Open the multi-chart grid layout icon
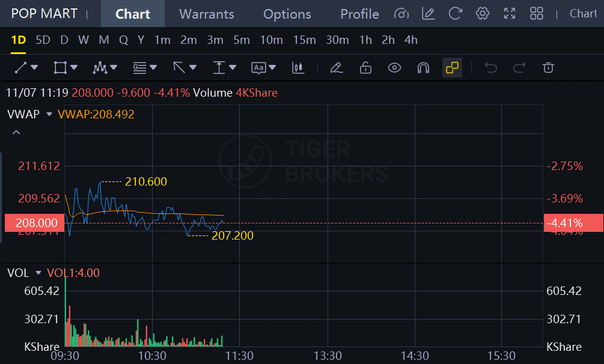Image resolution: width=604 pixels, height=364 pixels. click(x=537, y=14)
